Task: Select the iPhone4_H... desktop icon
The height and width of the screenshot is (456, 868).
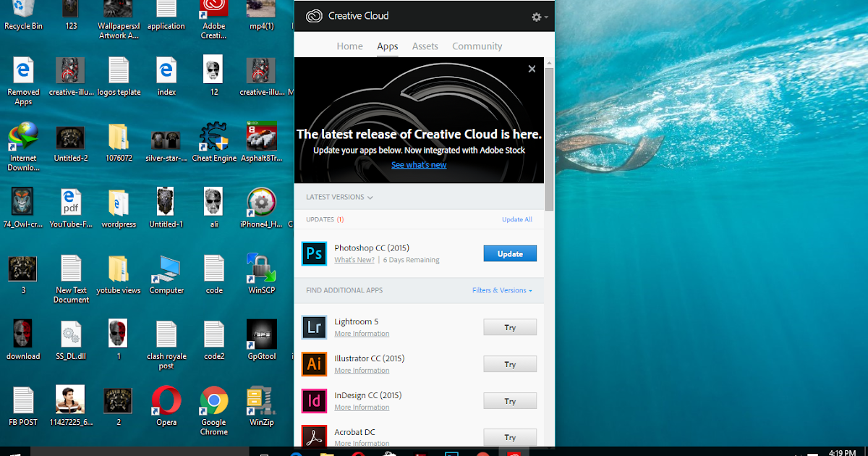Action: point(261,208)
